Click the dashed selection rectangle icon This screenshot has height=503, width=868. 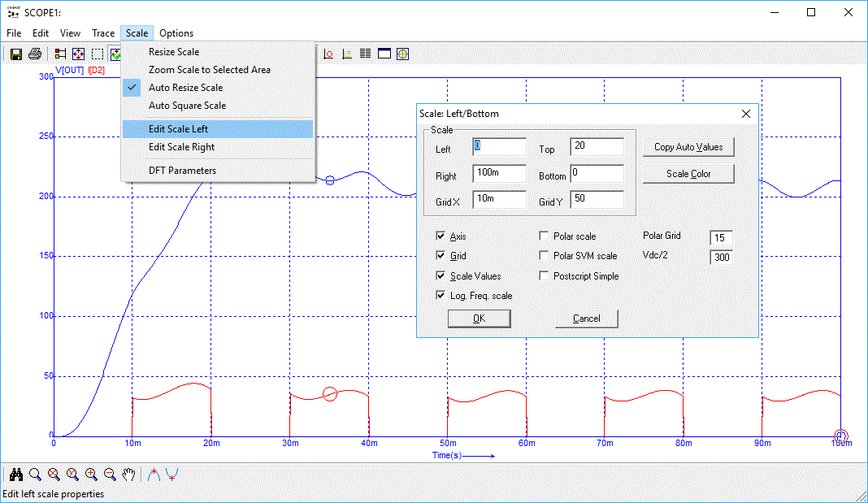coord(98,54)
